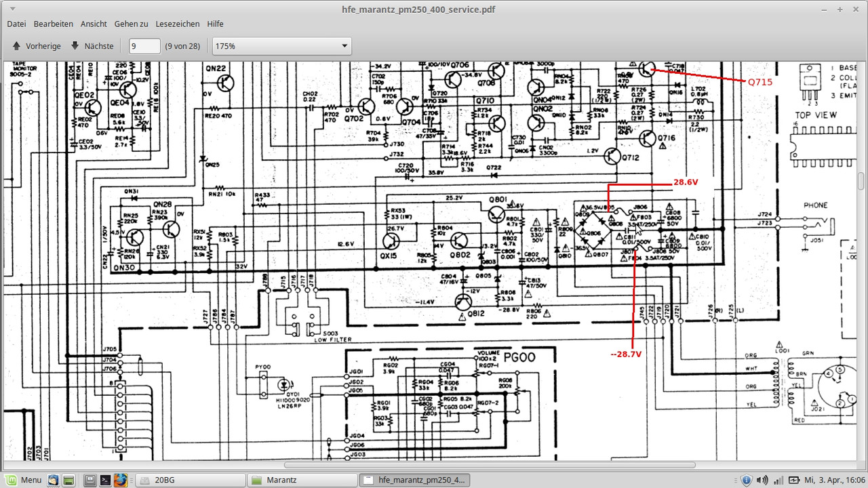
Task: Click the PHONE jack label
Action: pyautogui.click(x=815, y=205)
